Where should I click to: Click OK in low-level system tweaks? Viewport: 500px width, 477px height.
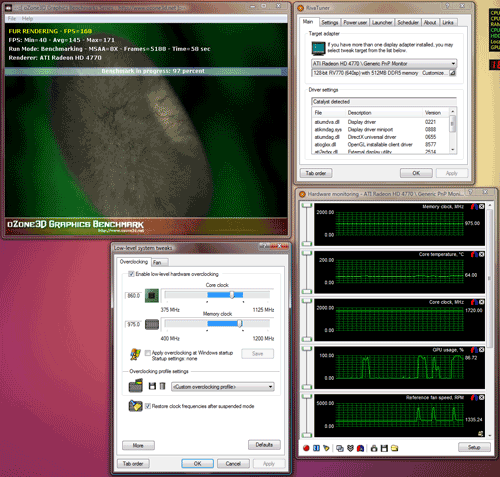(197, 464)
